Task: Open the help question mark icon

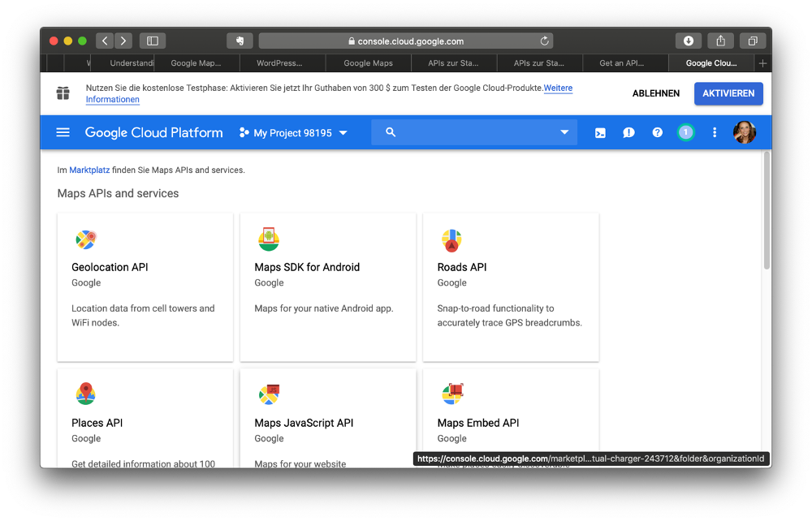Action: point(657,132)
